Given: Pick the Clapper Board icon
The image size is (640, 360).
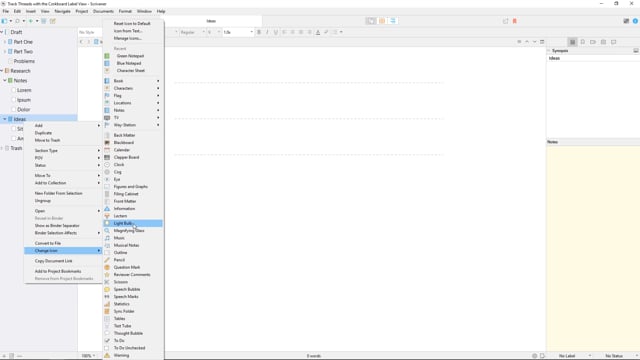Looking at the screenshot, I should click(x=133, y=157).
